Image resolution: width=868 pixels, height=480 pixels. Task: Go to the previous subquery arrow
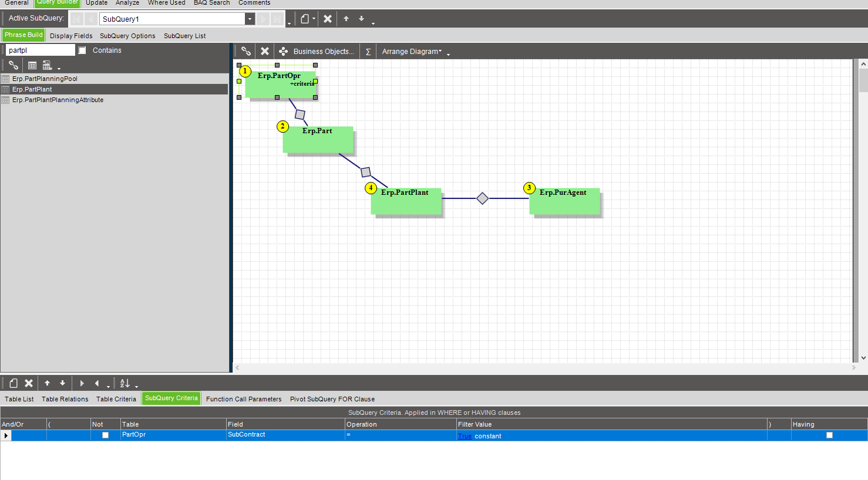[x=91, y=19]
